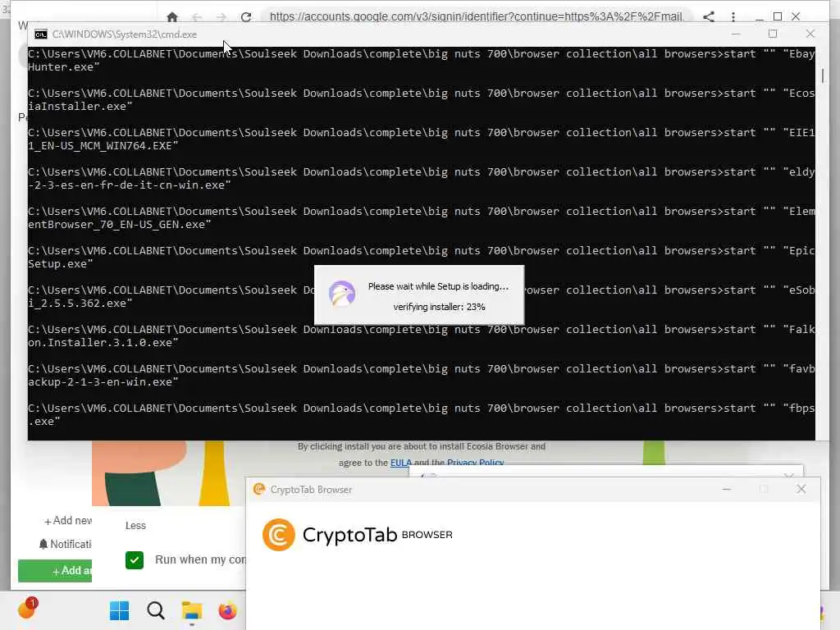Open the browser three-dot menu
This screenshot has height=630, width=840.
733,16
